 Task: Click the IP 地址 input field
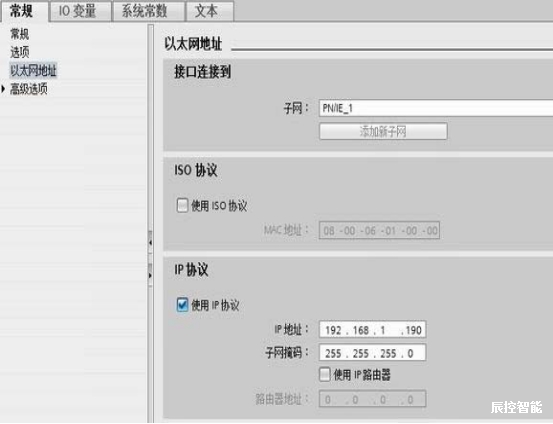pyautogui.click(x=372, y=330)
